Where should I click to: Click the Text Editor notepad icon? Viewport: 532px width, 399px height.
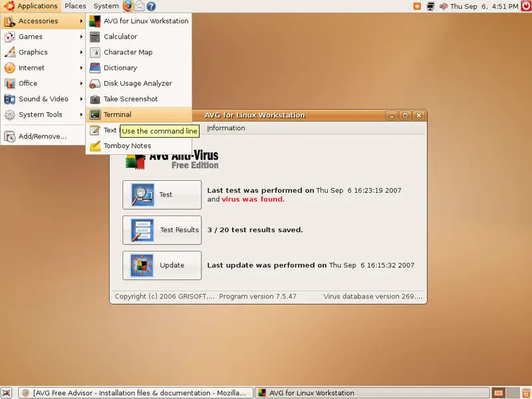point(95,130)
